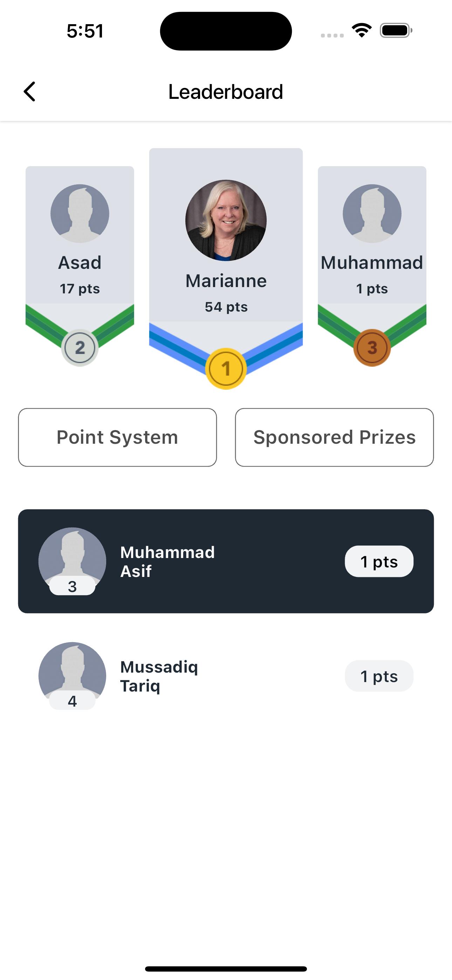The width and height of the screenshot is (452, 980).
Task: Tap the silver second-place medal
Action: pos(80,347)
